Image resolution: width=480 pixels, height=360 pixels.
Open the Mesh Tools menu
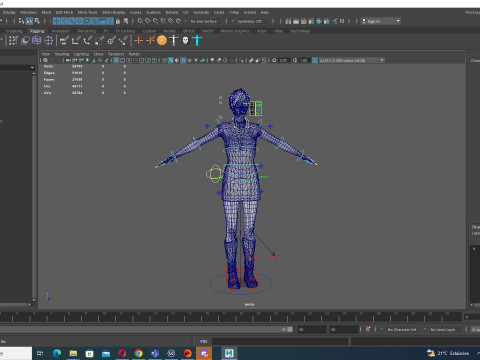click(87, 12)
